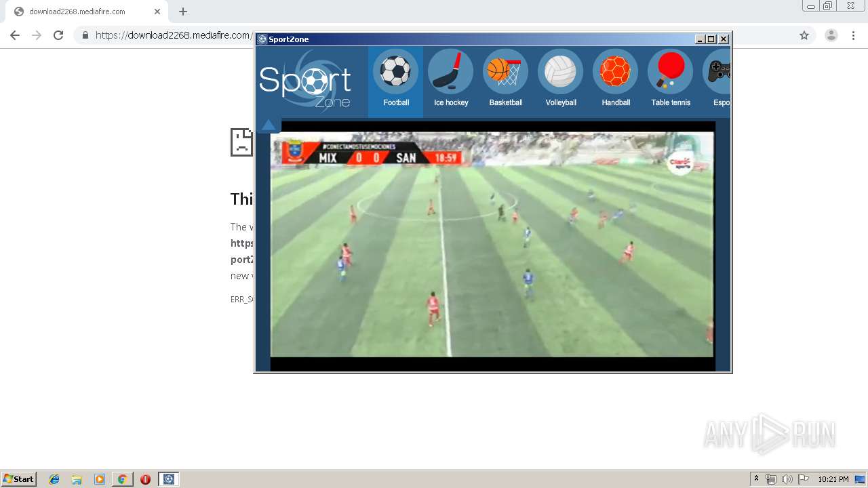The width and height of the screenshot is (868, 488).
Task: Switch to SportZone app in taskbar
Action: point(169,479)
